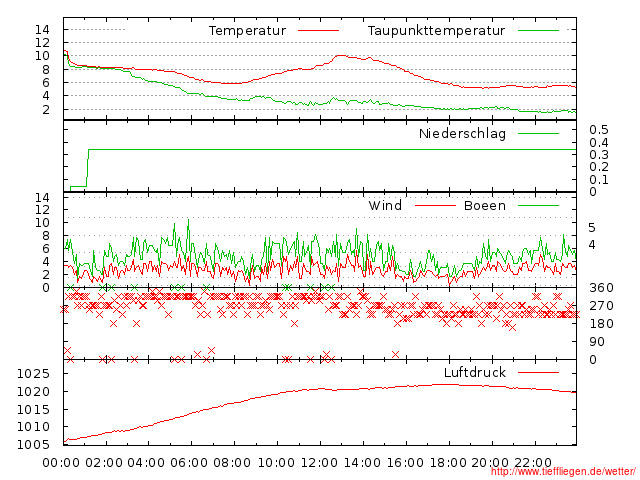Click the Taupunkttemperatur legend label
This screenshot has width=640, height=480.
point(436,31)
